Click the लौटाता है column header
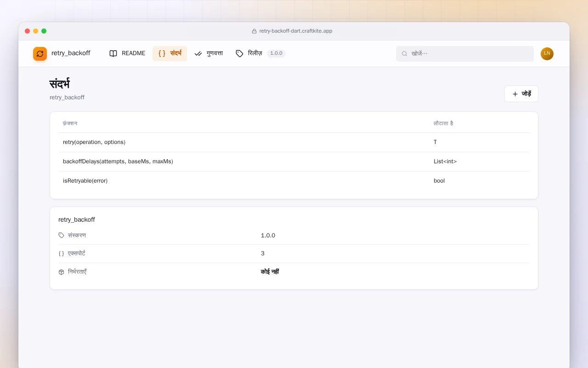This screenshot has height=368, width=588. tap(443, 124)
